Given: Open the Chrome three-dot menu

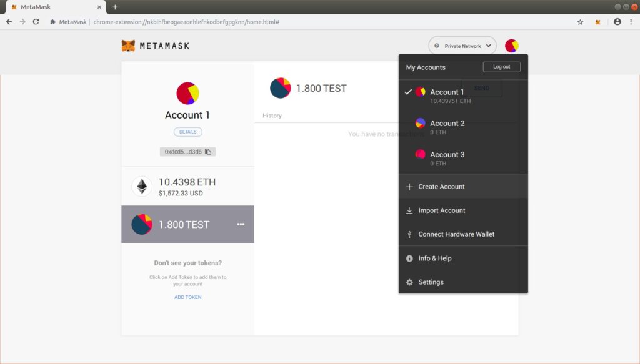Looking at the screenshot, I should pos(631,22).
